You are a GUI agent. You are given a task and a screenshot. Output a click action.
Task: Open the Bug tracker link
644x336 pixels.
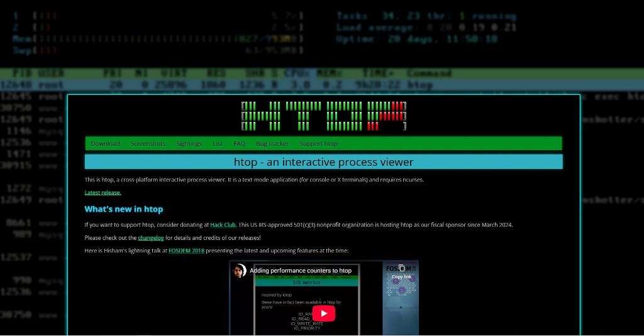(272, 144)
